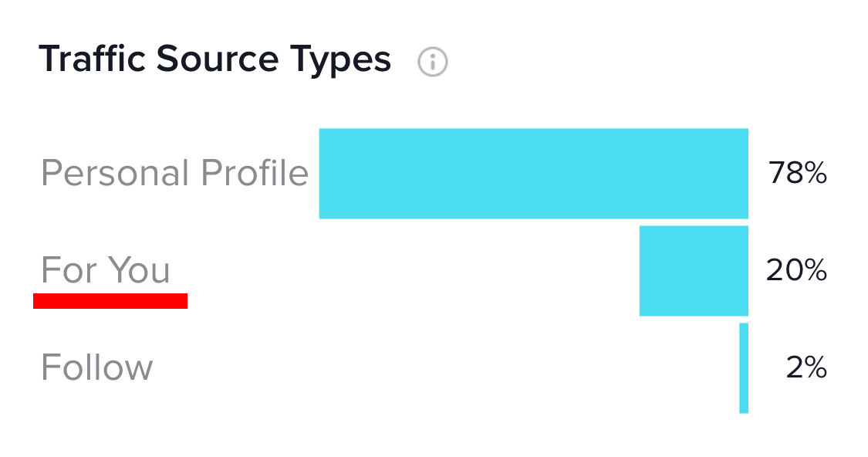Click the word 'Profile' in first label
This screenshot has width=868, height=457.
[x=255, y=173]
